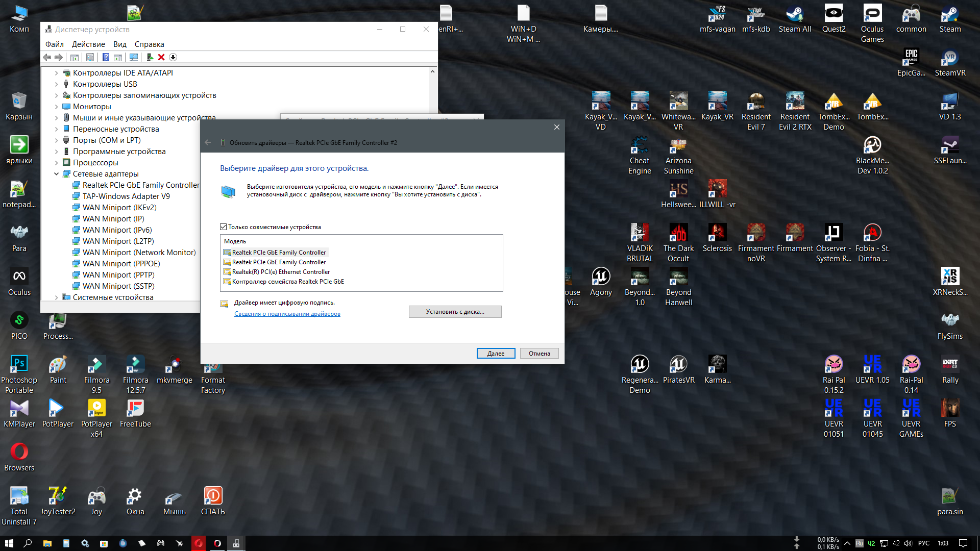
Task: Click the red X Uninstall device toolbar icon
Action: click(161, 57)
